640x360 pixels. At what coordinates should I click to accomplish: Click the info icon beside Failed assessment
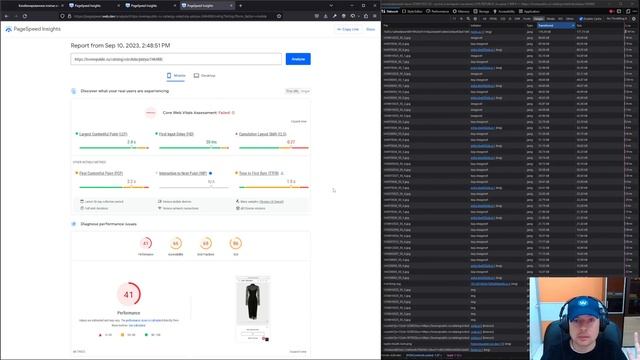click(x=233, y=113)
